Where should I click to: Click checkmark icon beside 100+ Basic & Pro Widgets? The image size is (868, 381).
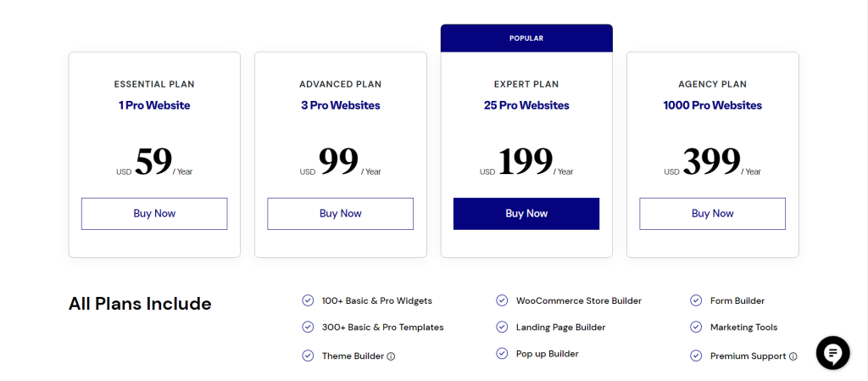click(x=307, y=300)
